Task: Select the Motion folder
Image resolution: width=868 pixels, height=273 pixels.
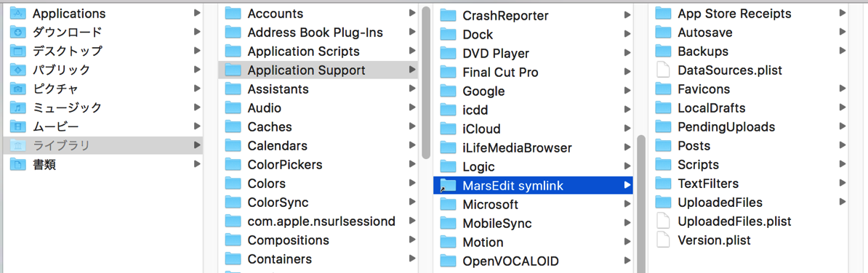Action: [x=533, y=242]
